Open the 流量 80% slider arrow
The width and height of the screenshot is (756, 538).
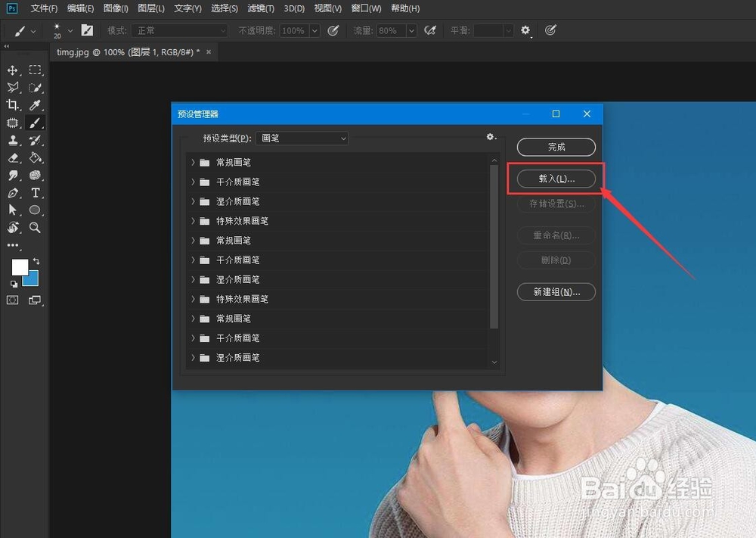411,31
